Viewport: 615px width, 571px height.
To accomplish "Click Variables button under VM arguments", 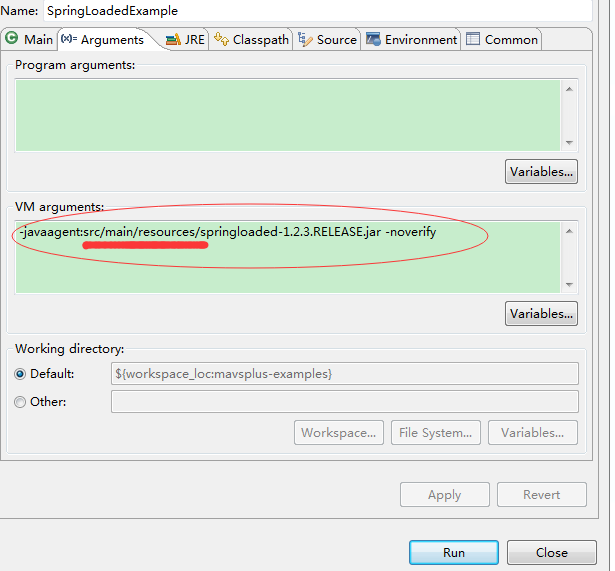I will point(541,313).
